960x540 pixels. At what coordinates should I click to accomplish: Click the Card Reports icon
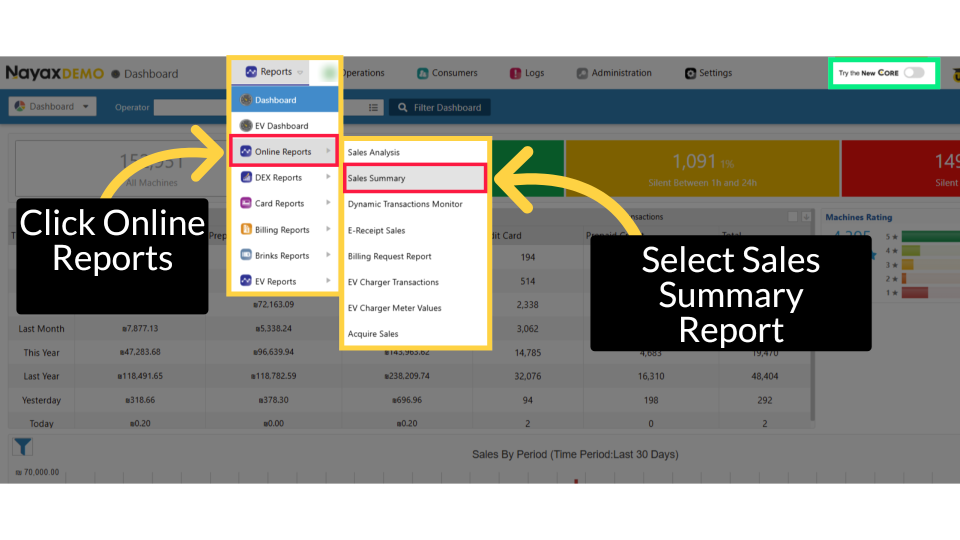[246, 203]
